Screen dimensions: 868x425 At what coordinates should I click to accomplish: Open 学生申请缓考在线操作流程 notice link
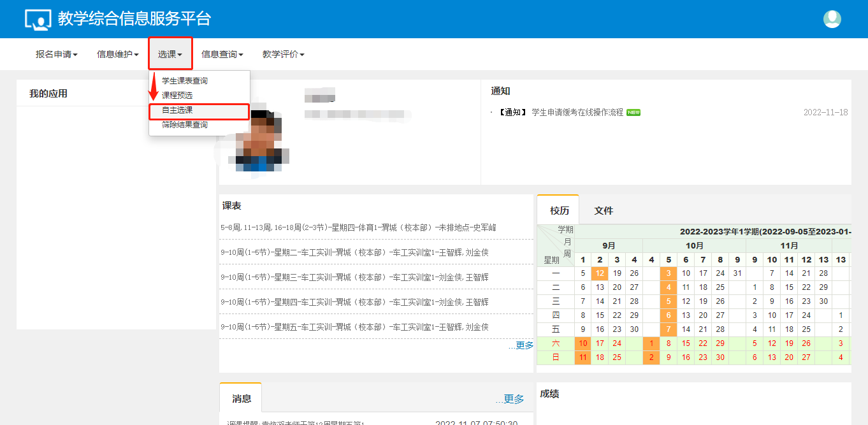[577, 113]
